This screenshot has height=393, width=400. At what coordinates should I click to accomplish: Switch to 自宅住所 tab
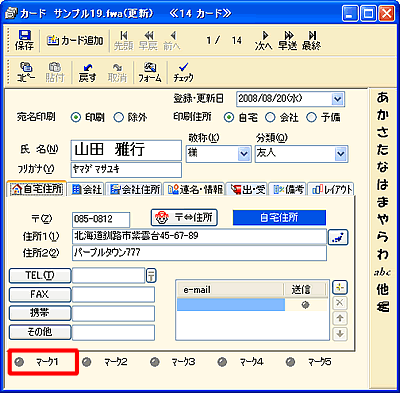click(x=37, y=189)
